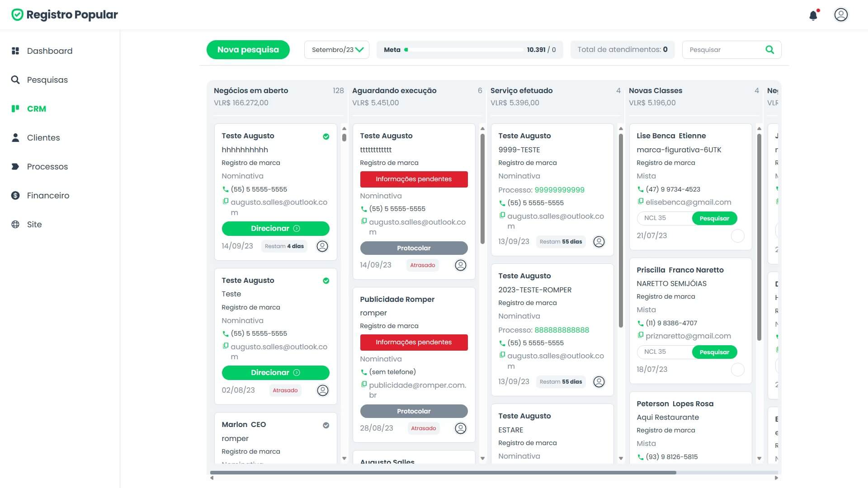Click the search magnifier icon in Pesquisar field
This screenshot has height=488, width=868.
point(769,50)
